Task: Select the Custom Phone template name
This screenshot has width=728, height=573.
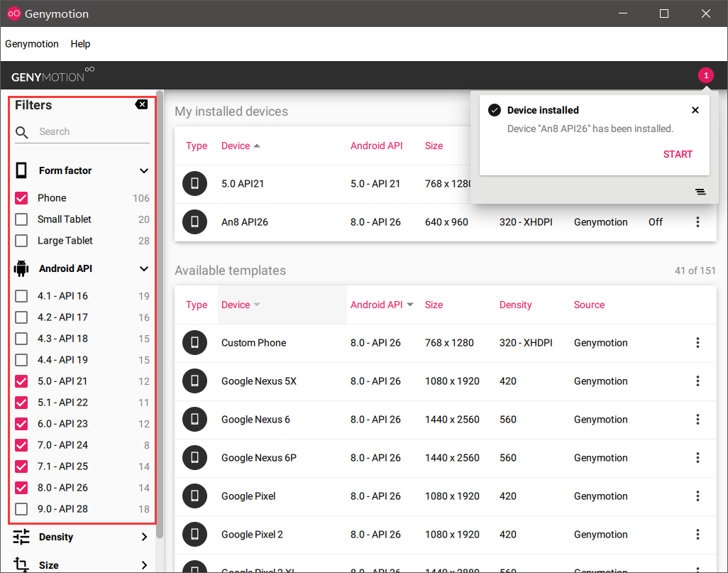Action: pos(253,343)
